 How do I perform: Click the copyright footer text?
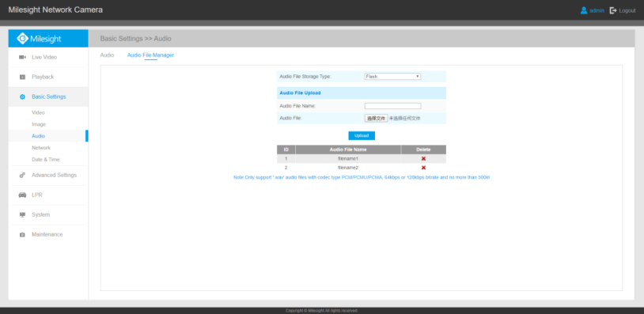tap(322, 311)
